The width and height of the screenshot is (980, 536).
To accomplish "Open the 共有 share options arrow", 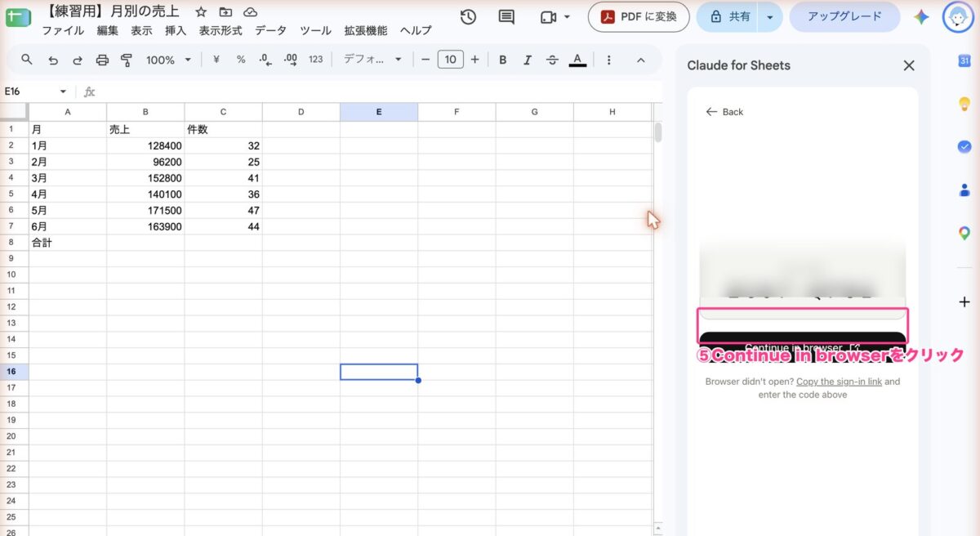I will 768,16.
